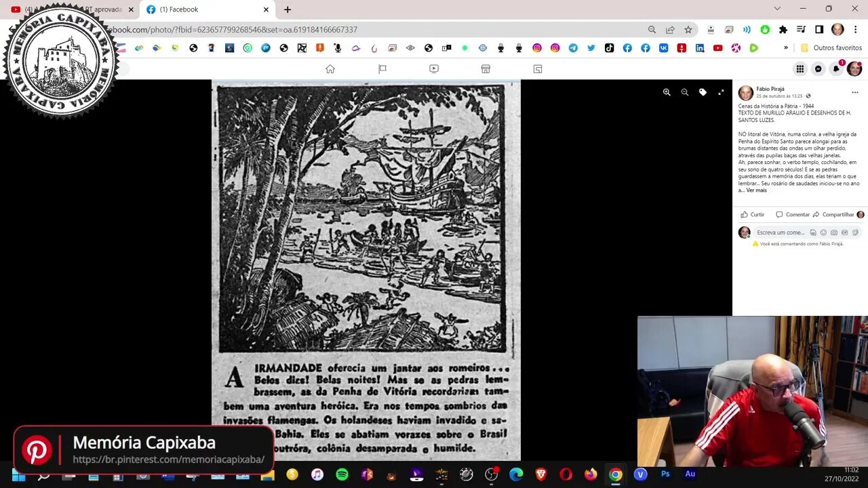Zoom in on the Facebook photo
The height and width of the screenshot is (488, 868).
coord(667,92)
